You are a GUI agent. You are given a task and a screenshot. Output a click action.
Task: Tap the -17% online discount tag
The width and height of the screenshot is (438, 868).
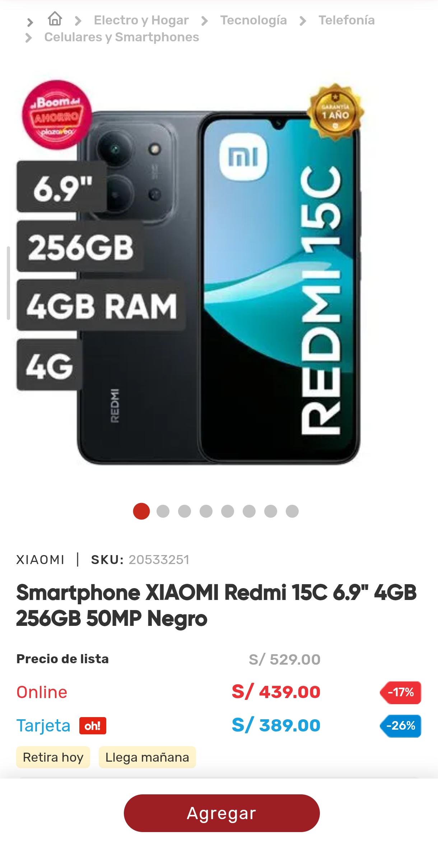(x=401, y=692)
